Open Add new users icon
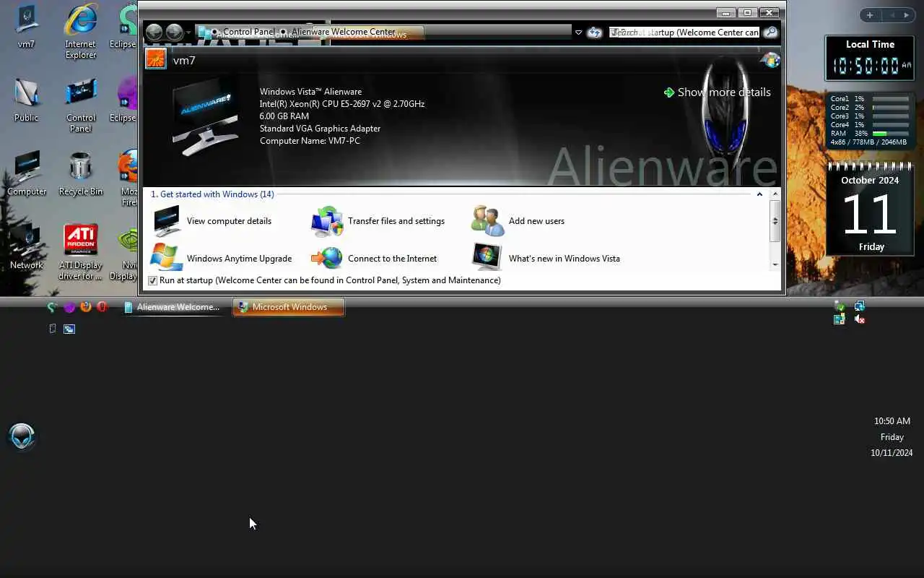The image size is (924, 578). coord(487,221)
